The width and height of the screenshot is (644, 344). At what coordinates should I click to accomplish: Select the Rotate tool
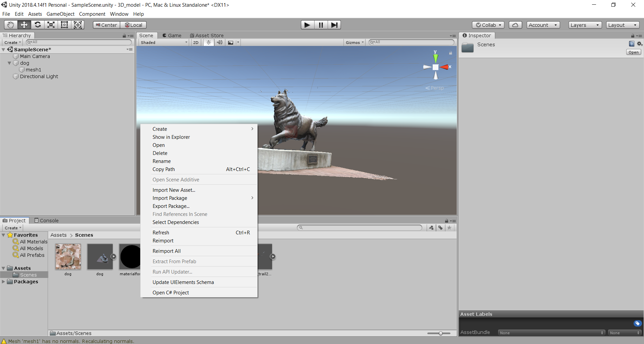pyautogui.click(x=38, y=25)
